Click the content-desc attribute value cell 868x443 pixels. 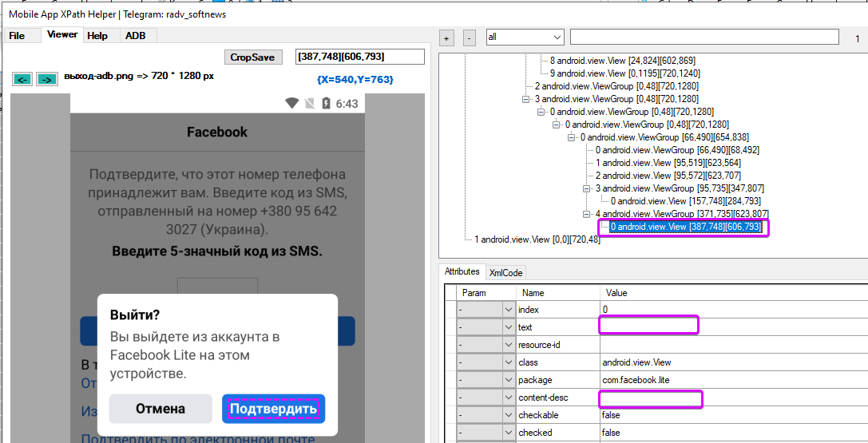(x=734, y=398)
